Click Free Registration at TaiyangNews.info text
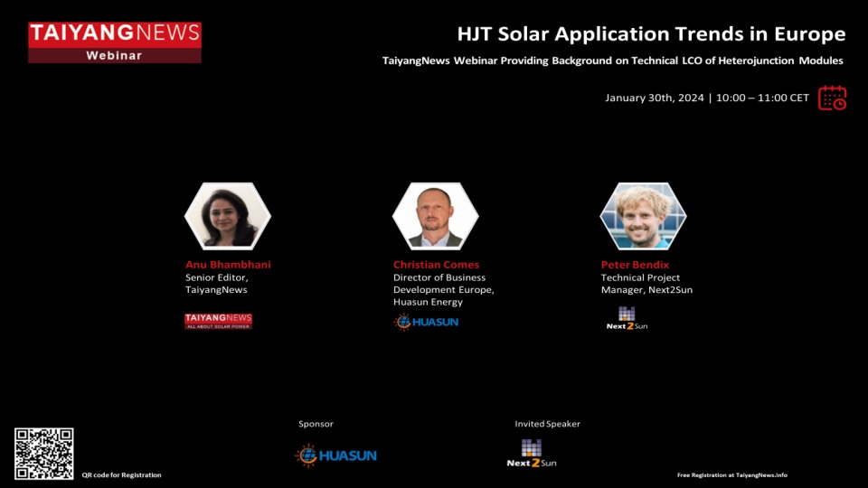This screenshot has height=488, width=868. pyautogui.click(x=731, y=474)
